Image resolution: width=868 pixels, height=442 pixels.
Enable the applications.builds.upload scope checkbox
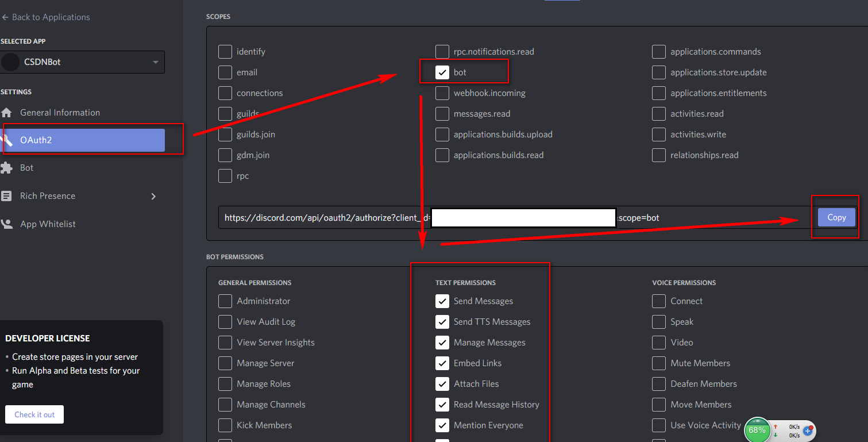pos(442,134)
